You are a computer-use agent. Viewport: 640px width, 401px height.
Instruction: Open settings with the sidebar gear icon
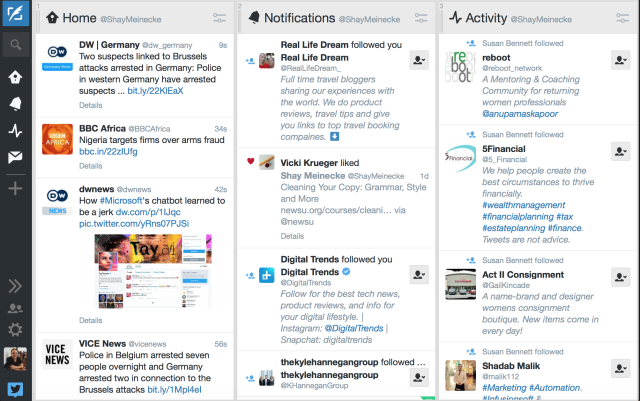click(x=16, y=330)
